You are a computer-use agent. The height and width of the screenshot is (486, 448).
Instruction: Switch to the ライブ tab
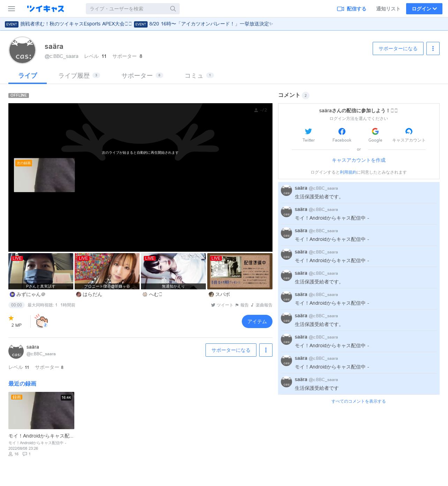28,76
